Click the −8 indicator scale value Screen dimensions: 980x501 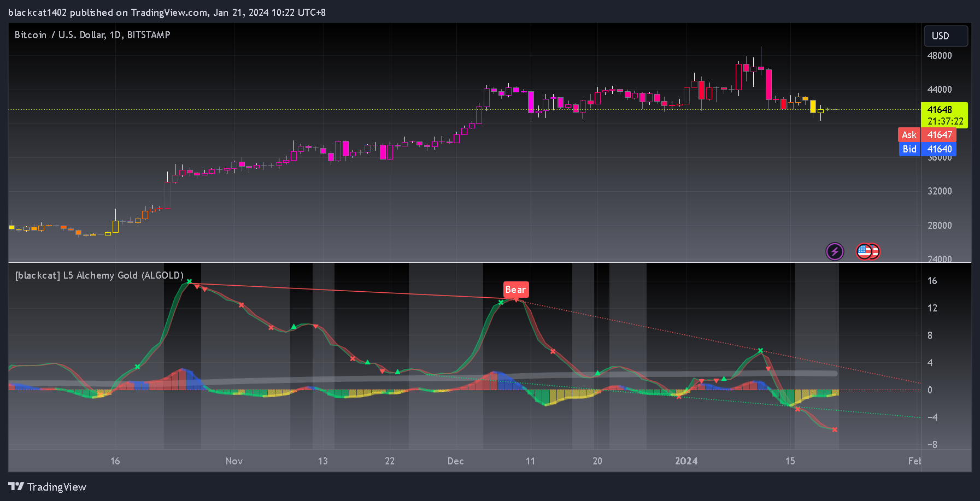(x=932, y=445)
